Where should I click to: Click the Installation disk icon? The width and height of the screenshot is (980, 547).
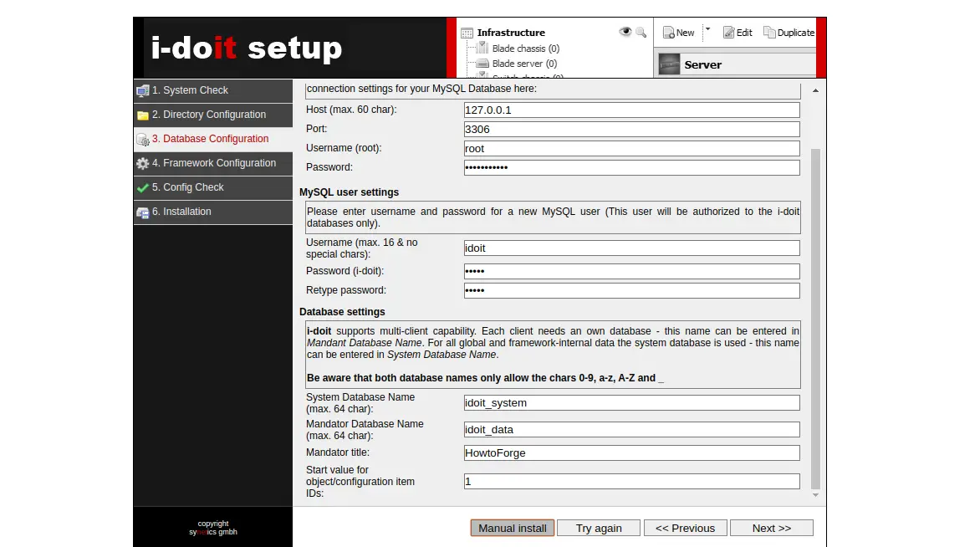(143, 212)
